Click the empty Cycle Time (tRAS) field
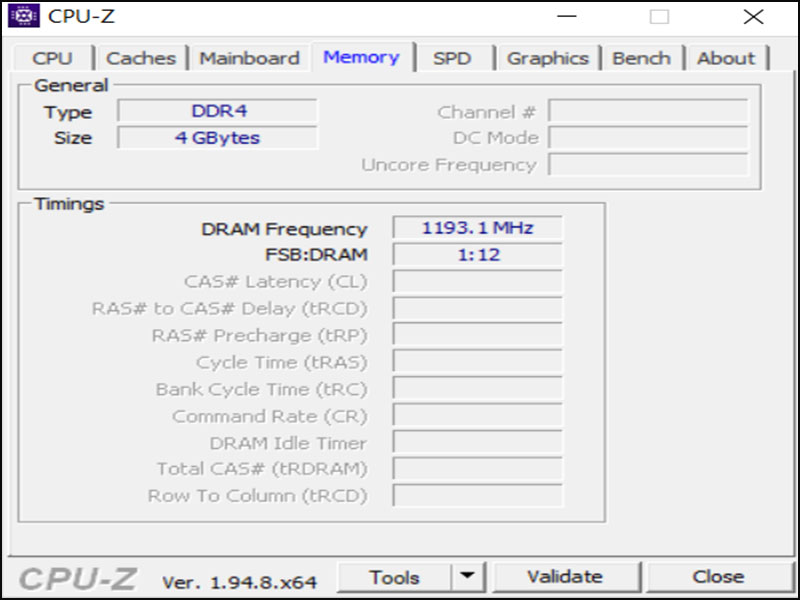This screenshot has width=800, height=600. click(x=478, y=362)
